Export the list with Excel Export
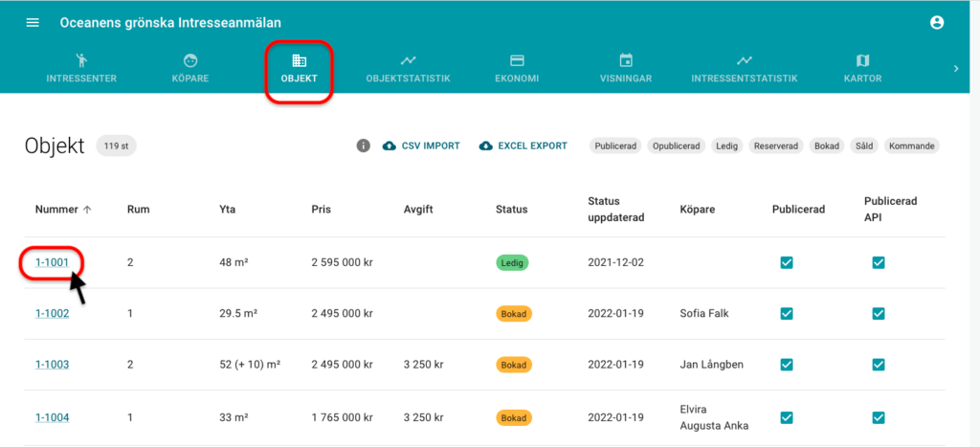This screenshot has width=980, height=447. [x=523, y=146]
